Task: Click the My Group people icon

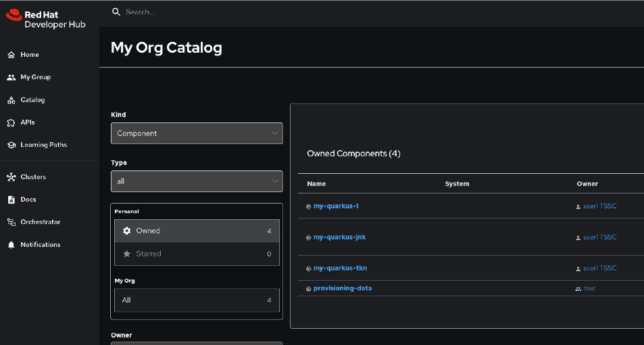Action: (11, 77)
